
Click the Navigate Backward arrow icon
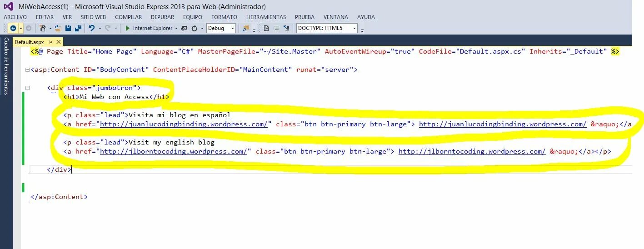point(13,28)
